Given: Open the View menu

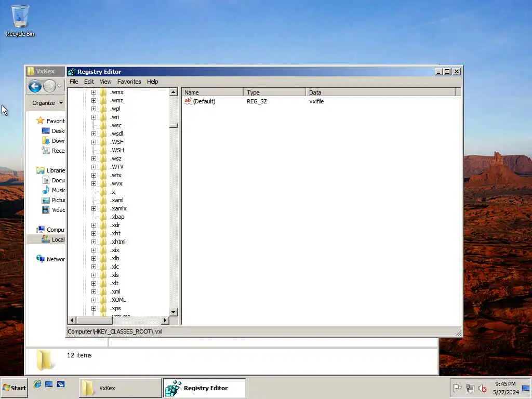Looking at the screenshot, I should (x=105, y=82).
